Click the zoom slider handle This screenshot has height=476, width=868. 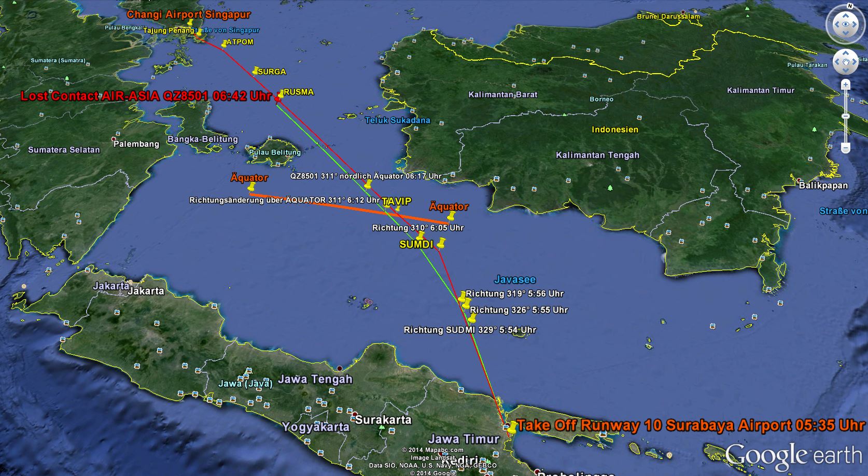point(846,116)
